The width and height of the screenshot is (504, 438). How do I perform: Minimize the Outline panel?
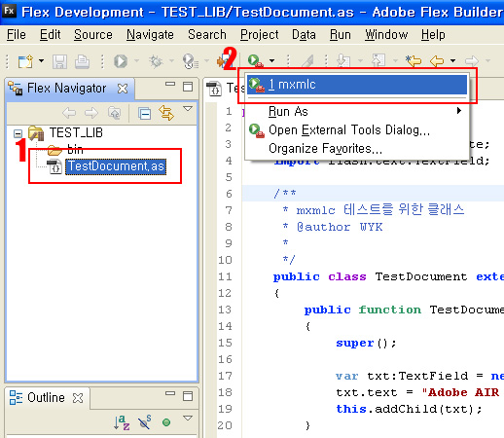point(170,393)
